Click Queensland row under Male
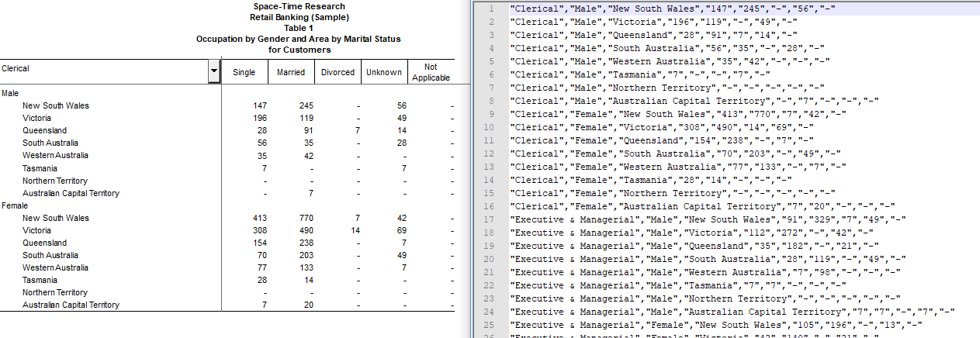 (44, 130)
